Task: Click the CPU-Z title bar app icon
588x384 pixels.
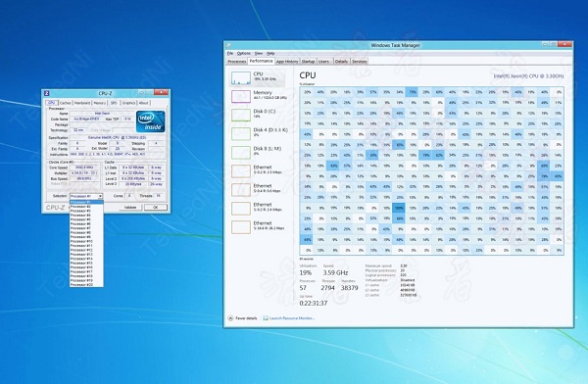Action: pyautogui.click(x=47, y=93)
